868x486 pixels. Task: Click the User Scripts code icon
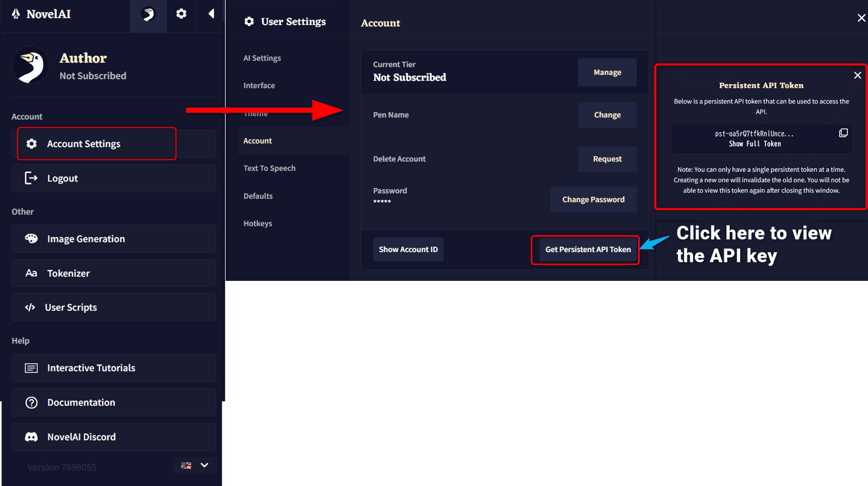click(x=31, y=307)
